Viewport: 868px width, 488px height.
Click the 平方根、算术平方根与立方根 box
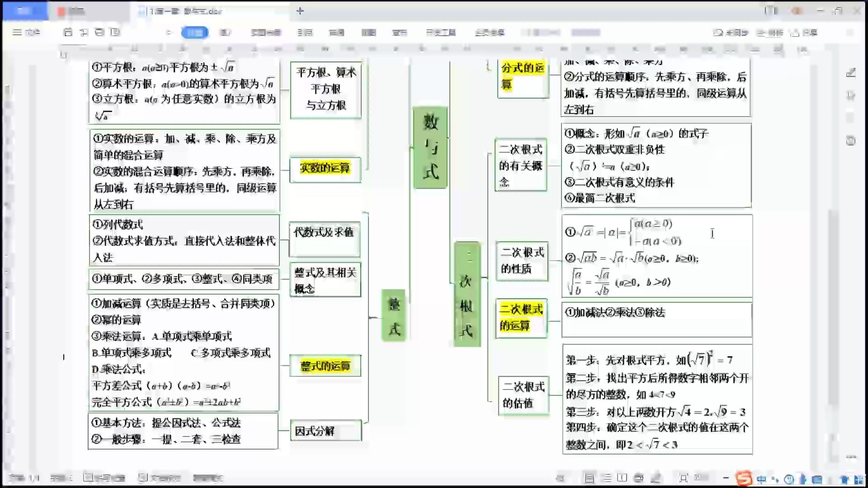pyautogui.click(x=326, y=89)
